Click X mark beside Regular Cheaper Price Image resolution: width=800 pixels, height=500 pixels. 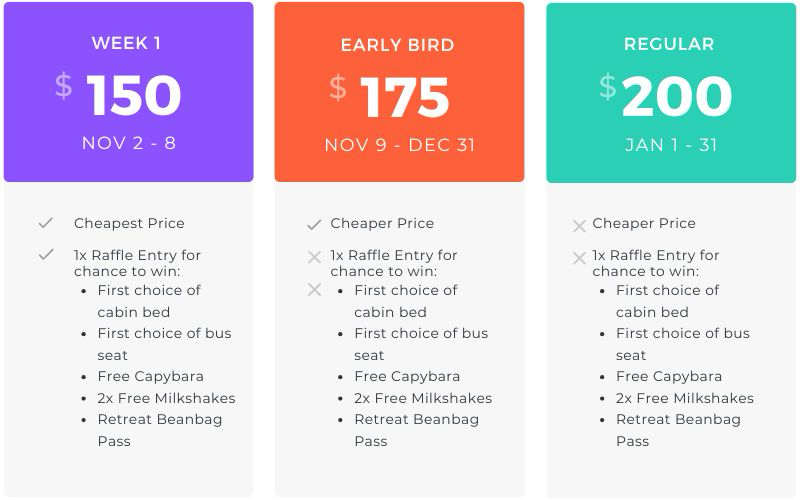[x=579, y=226]
